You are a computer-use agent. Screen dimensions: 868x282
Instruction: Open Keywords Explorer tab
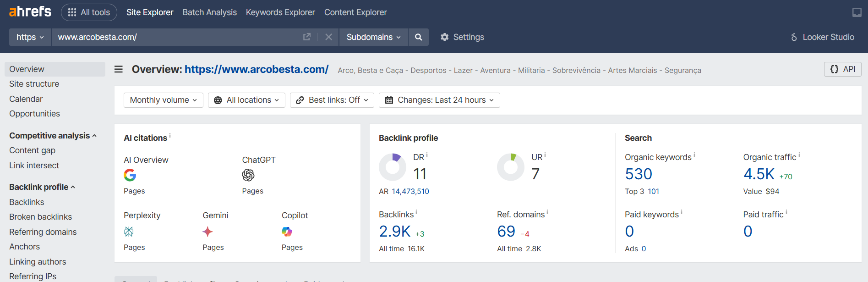280,12
